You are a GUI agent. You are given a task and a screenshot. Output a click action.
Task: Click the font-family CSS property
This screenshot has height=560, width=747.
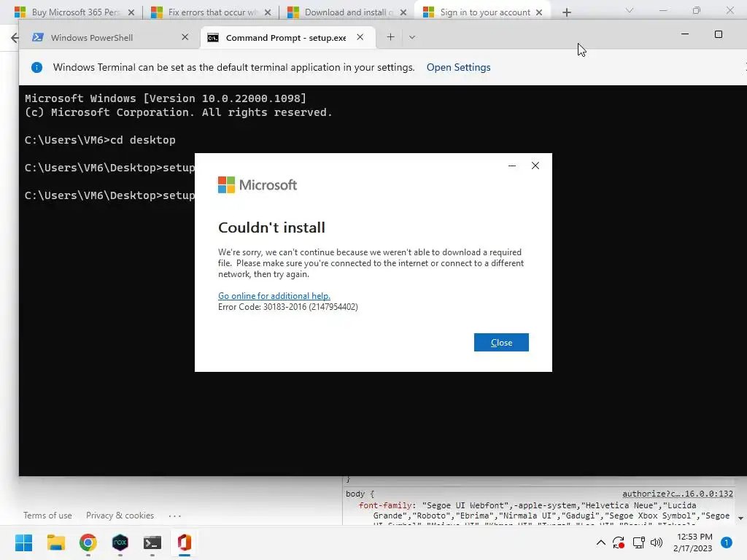pos(384,505)
